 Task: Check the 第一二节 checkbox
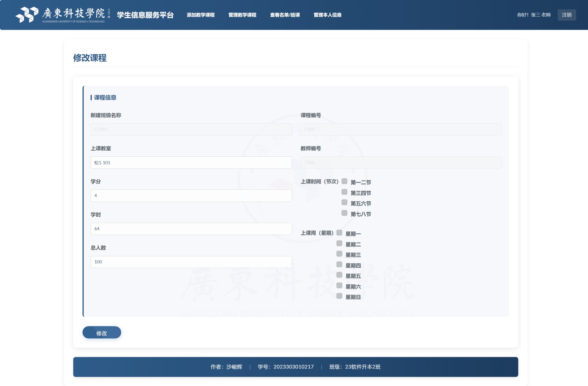[344, 181]
